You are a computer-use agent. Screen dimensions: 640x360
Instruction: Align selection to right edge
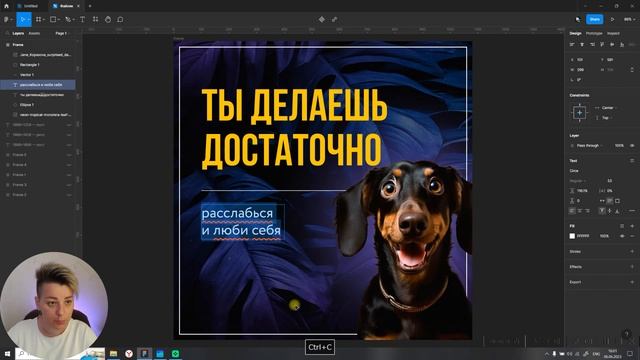click(x=592, y=44)
